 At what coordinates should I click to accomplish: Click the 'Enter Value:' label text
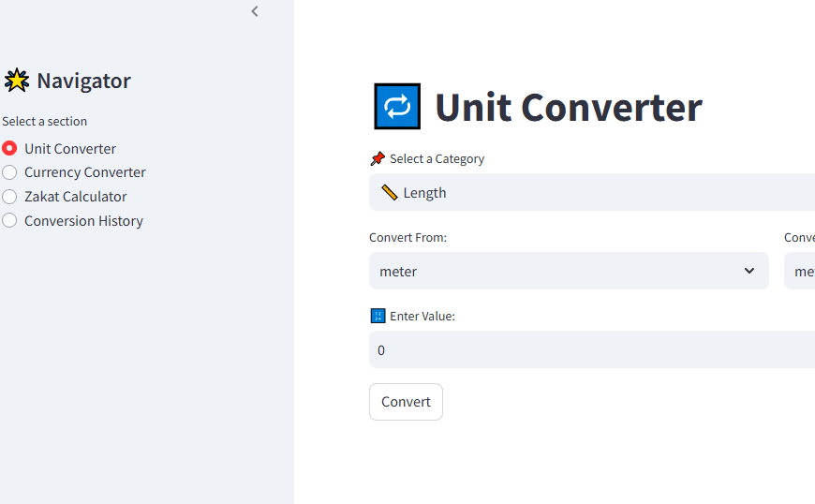(x=422, y=316)
